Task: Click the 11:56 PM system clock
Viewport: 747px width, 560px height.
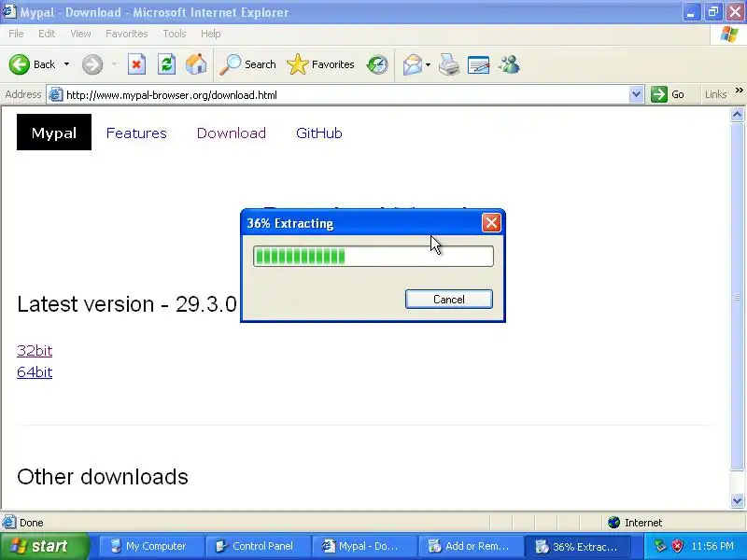Action: tap(712, 546)
